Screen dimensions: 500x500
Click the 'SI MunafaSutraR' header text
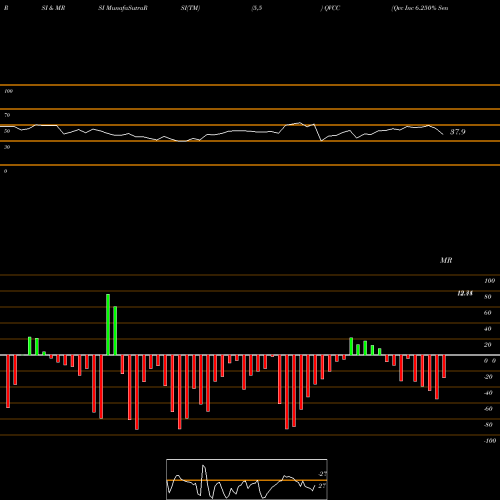123,8
